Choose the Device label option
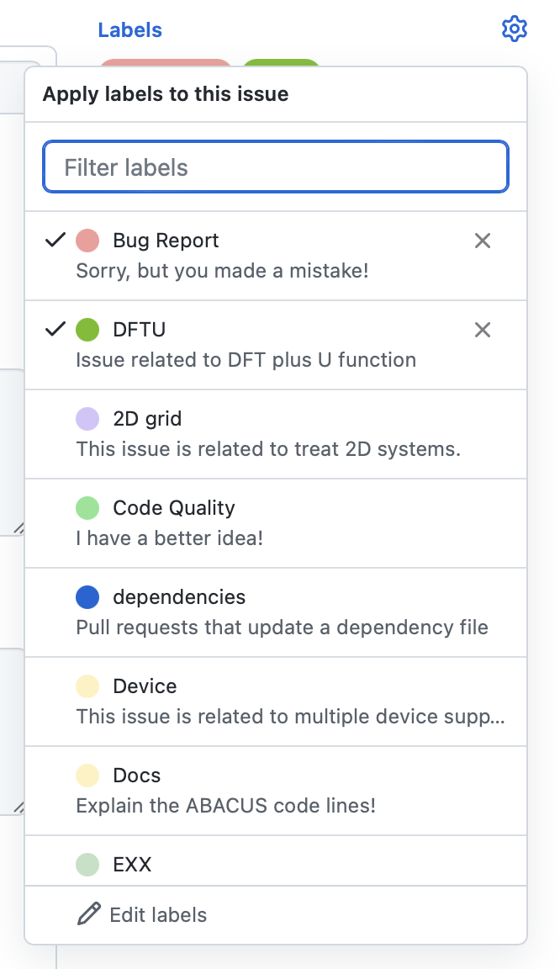Viewport: 560px width, 969px height. pyautogui.click(x=145, y=686)
